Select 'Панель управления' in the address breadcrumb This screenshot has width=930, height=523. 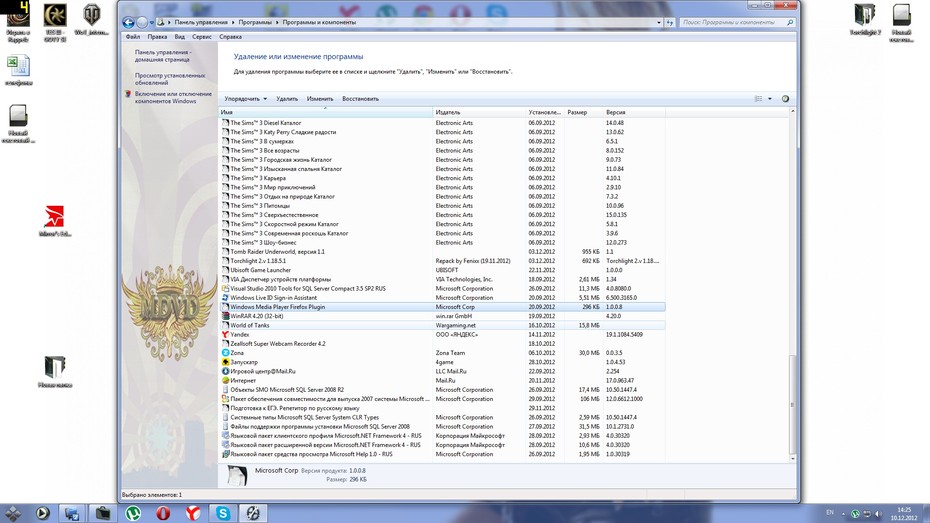(201, 23)
